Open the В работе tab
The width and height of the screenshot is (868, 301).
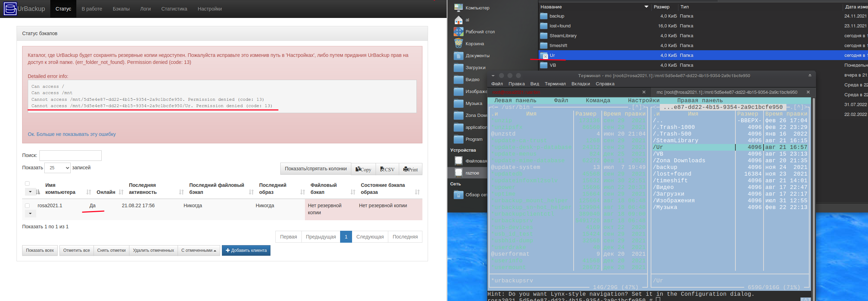tap(92, 9)
